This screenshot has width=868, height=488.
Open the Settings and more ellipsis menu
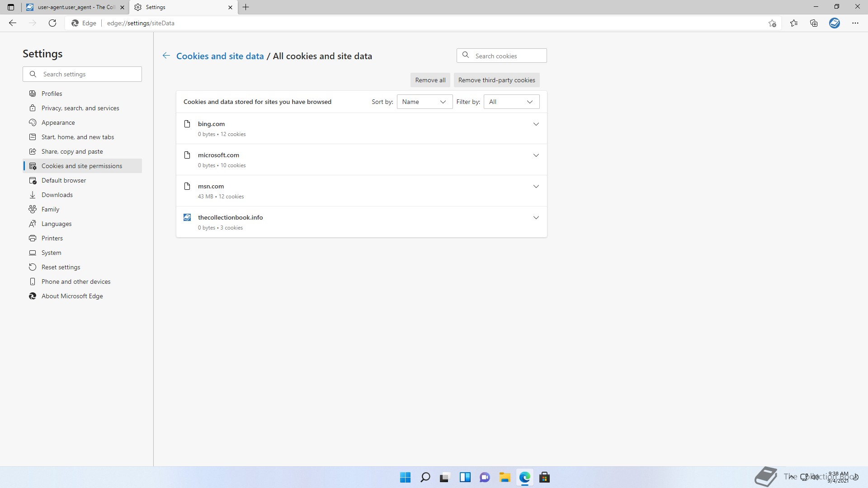coord(855,23)
